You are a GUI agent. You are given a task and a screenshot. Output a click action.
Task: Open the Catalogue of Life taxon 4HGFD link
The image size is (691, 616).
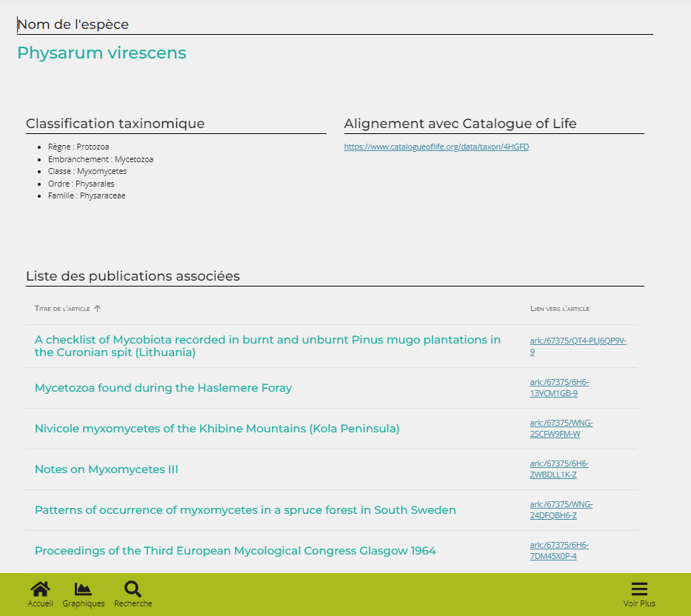[x=436, y=147]
